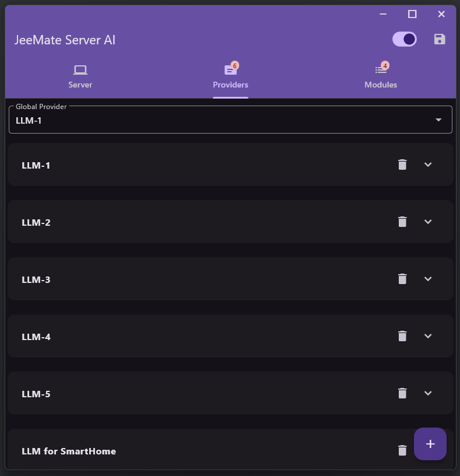
Task: Expand the LLM-5 provider panel
Action: 428,393
